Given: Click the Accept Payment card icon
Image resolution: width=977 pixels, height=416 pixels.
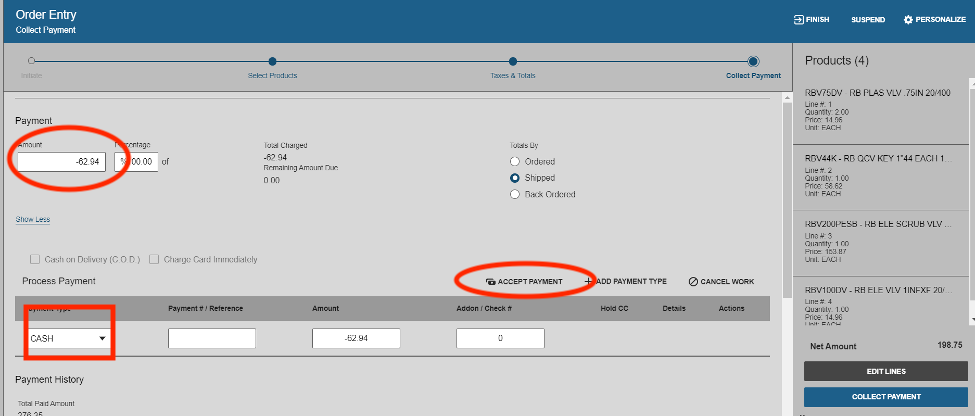Looking at the screenshot, I should point(490,281).
